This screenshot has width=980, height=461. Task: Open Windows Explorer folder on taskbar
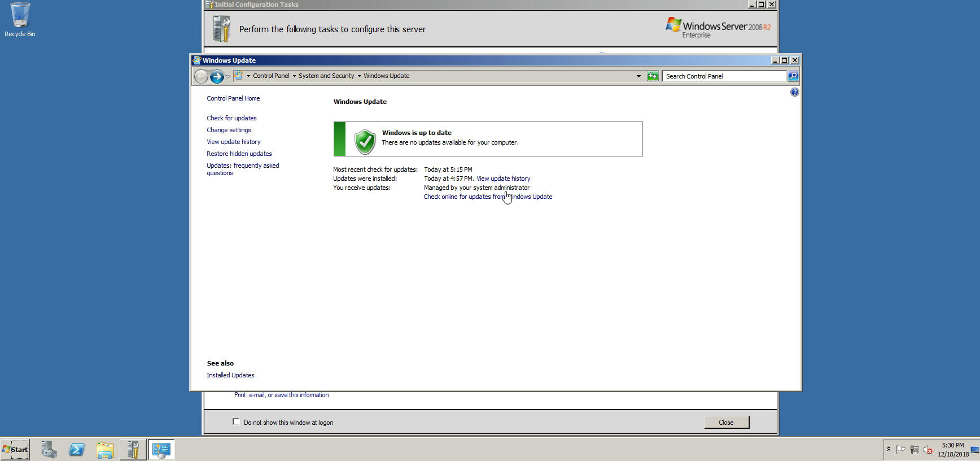pyautogui.click(x=105, y=450)
